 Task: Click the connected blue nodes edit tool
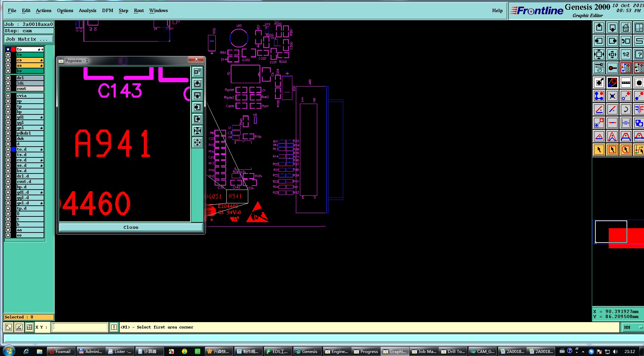599,96
